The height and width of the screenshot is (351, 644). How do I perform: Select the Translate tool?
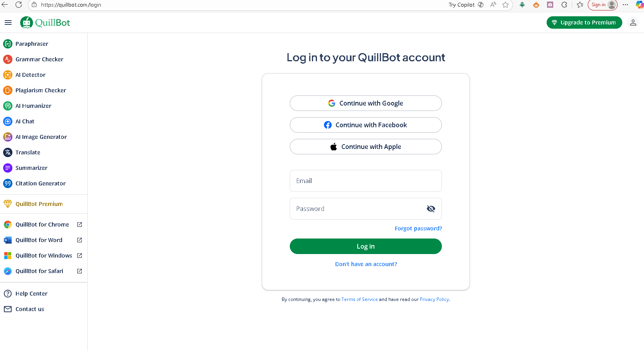[28, 152]
